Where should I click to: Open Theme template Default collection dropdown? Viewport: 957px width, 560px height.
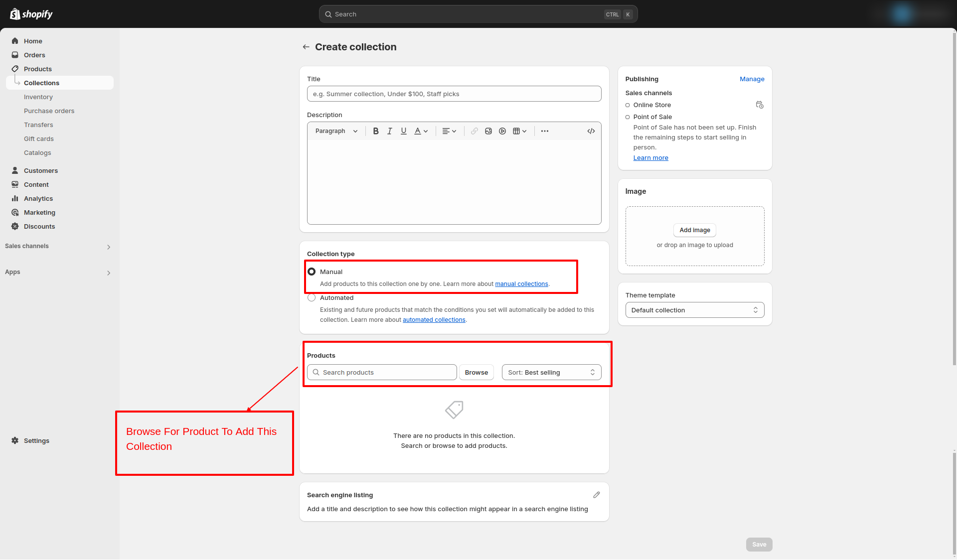(x=695, y=310)
